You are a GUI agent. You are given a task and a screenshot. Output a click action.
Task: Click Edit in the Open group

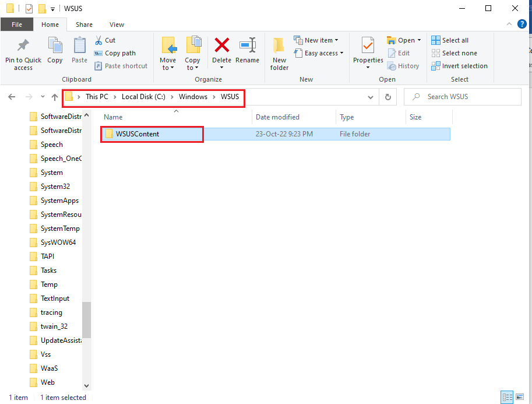[x=399, y=53]
